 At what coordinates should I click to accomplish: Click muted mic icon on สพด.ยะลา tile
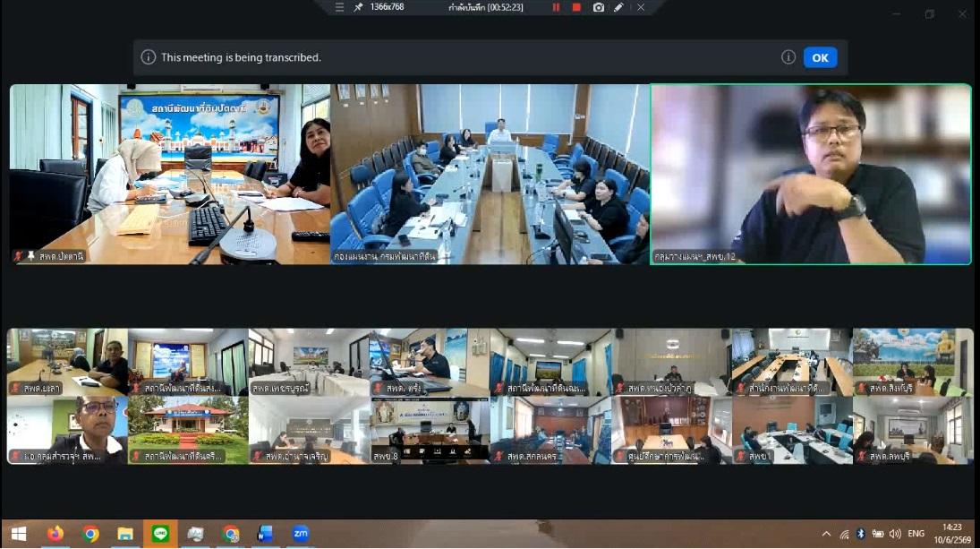[x=15, y=389]
